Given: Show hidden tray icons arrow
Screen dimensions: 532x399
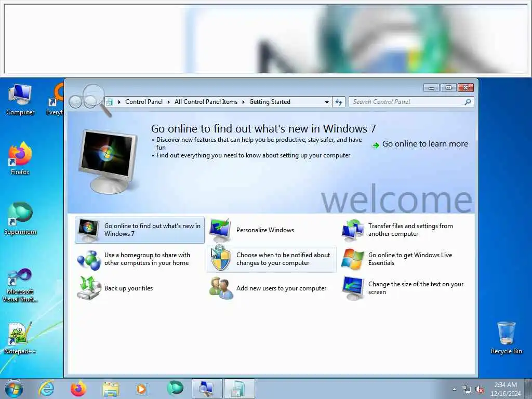Looking at the screenshot, I should [454, 390].
